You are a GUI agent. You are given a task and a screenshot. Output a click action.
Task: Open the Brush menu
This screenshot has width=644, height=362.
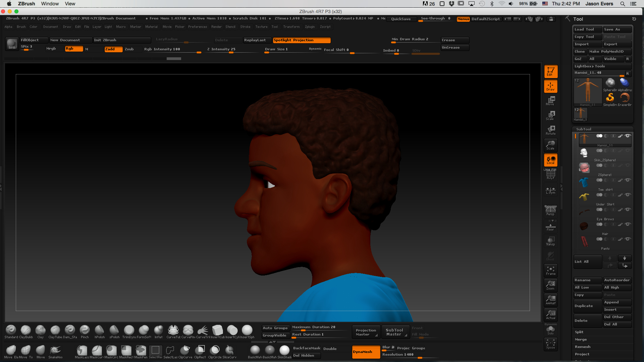21,27
